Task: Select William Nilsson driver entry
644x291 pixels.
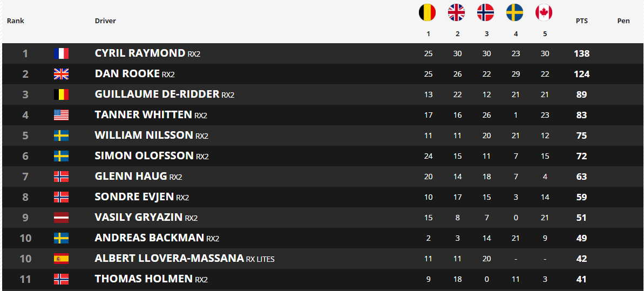Action: pos(144,135)
